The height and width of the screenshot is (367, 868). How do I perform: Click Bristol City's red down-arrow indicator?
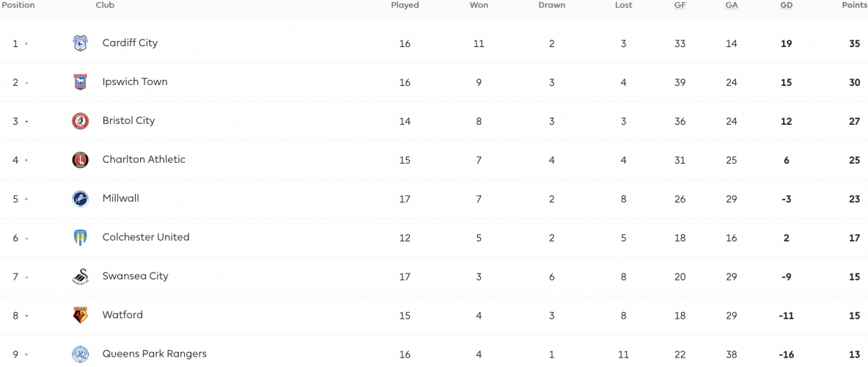(x=26, y=121)
